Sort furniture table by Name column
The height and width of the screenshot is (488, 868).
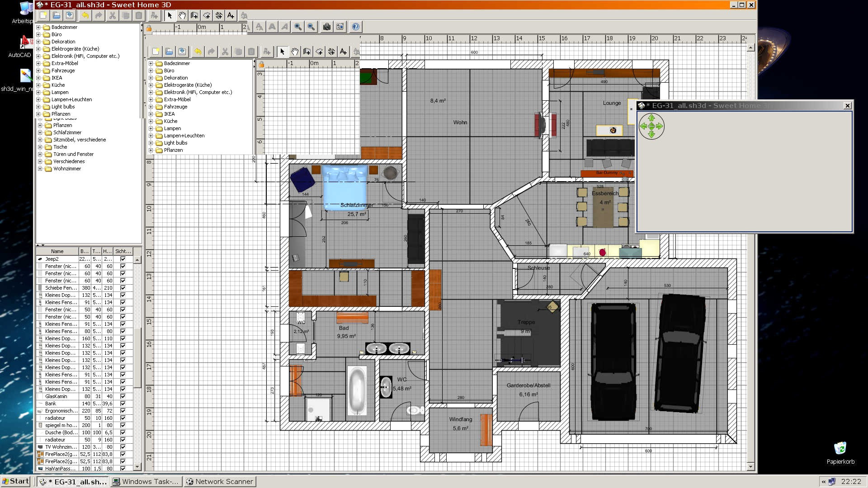57,251
